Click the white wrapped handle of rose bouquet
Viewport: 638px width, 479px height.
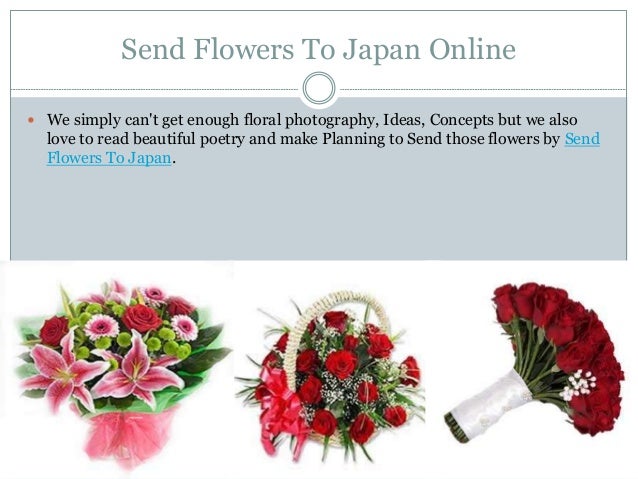488,407
